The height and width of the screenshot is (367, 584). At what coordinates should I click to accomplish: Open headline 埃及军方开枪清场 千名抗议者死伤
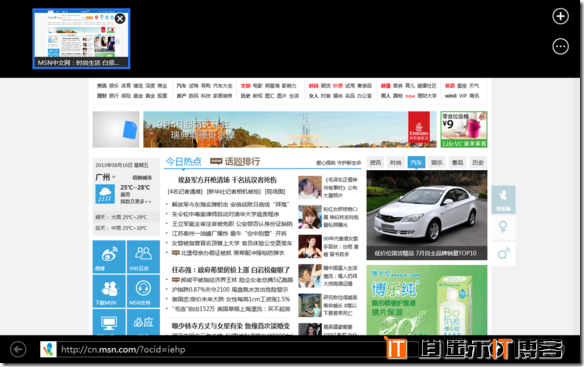click(227, 180)
